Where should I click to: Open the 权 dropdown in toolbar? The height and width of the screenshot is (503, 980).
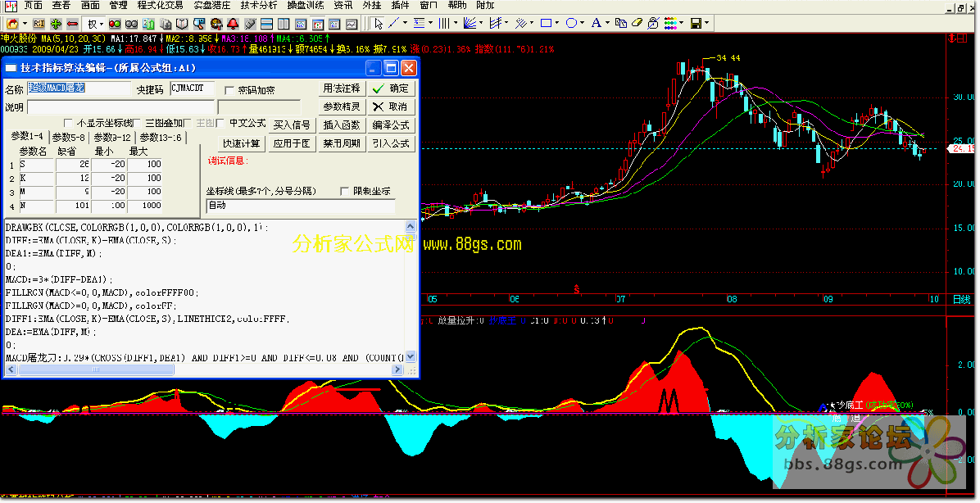93,24
